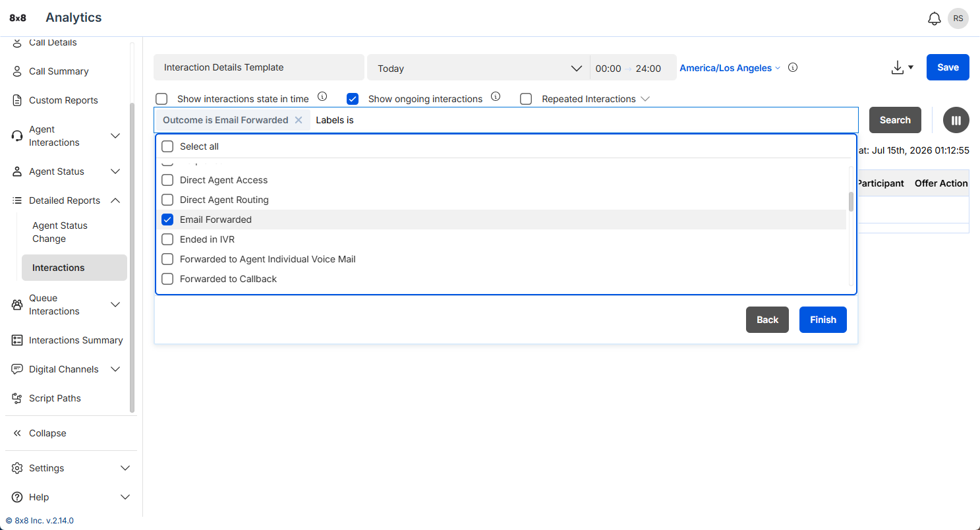Click the filter options list scrollbar
Viewport: 980px width, 530px height.
tap(851, 202)
